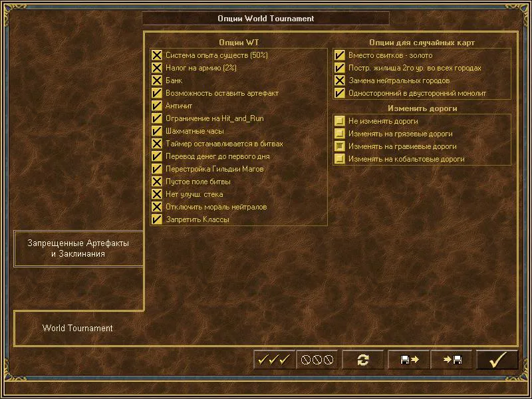The width and height of the screenshot is (532, 399).
Task: Click the load settings arrow-floppy button
Action: [452, 360]
